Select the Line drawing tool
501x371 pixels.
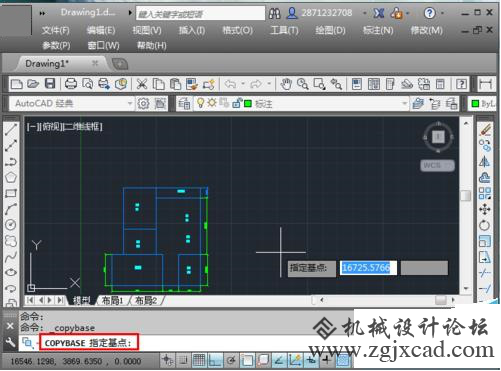11,130
